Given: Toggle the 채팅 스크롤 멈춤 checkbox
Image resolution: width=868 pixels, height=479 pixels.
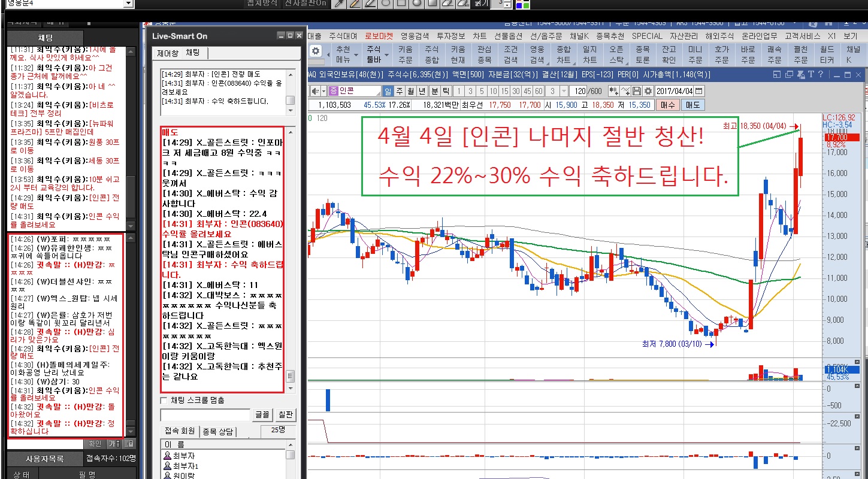Looking at the screenshot, I should [x=164, y=400].
